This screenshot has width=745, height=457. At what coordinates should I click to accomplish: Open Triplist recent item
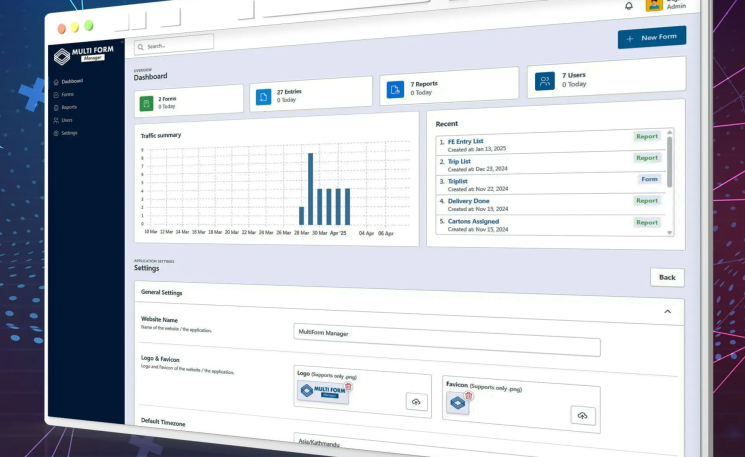[x=458, y=181]
